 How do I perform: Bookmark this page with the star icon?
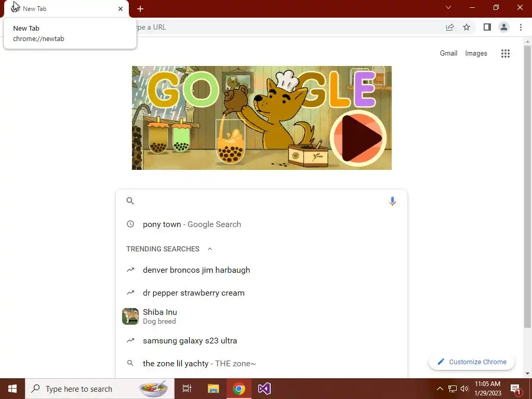coord(467,27)
